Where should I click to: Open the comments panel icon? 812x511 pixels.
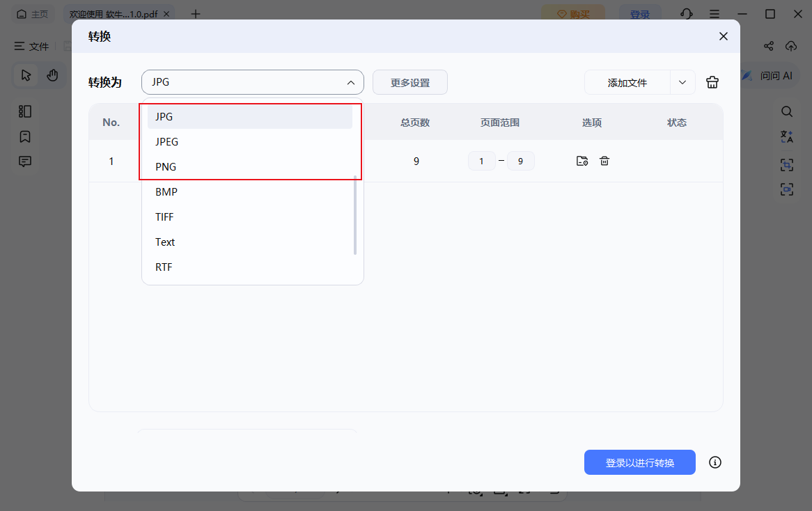25,162
